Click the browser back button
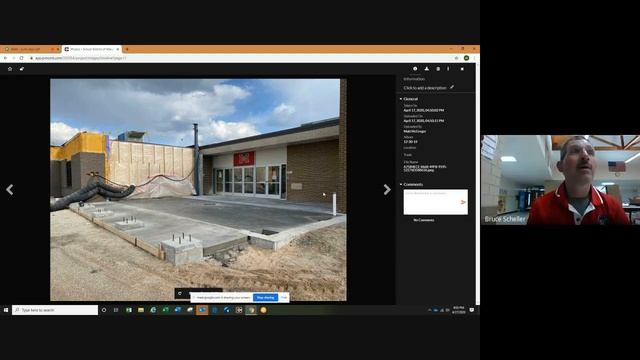640x360 pixels. tap(5, 58)
